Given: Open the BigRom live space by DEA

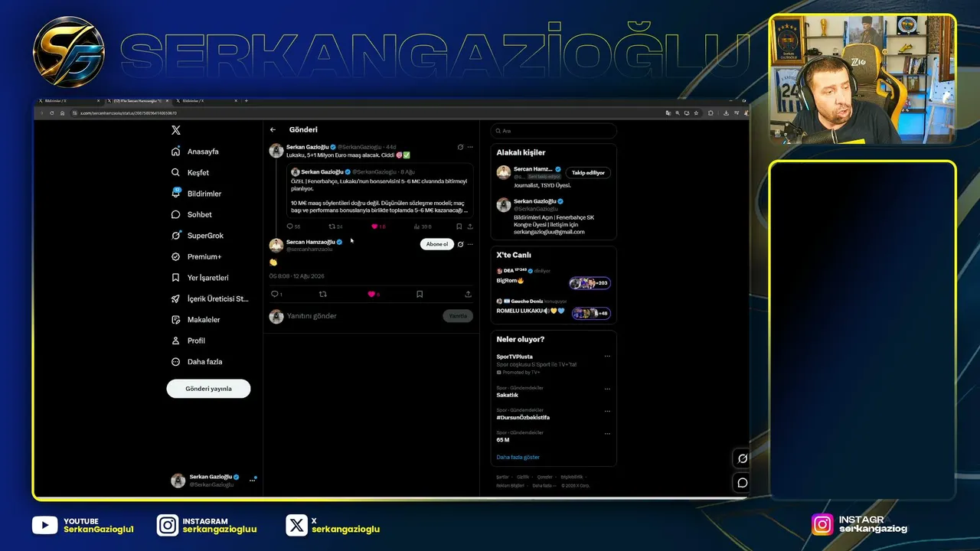Looking at the screenshot, I should pyautogui.click(x=554, y=276).
